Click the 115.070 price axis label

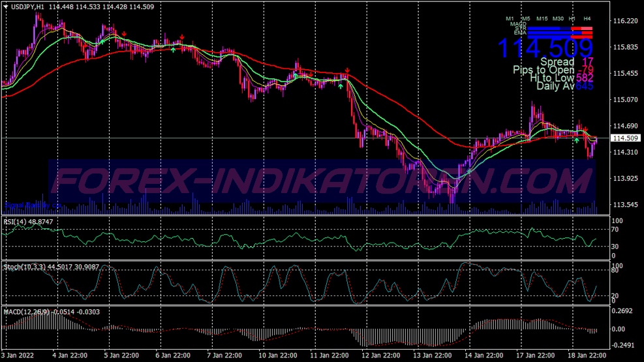[x=625, y=100]
